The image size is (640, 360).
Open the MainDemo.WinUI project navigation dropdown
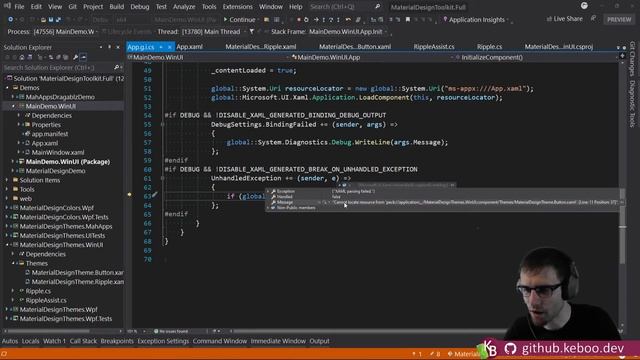208,58
